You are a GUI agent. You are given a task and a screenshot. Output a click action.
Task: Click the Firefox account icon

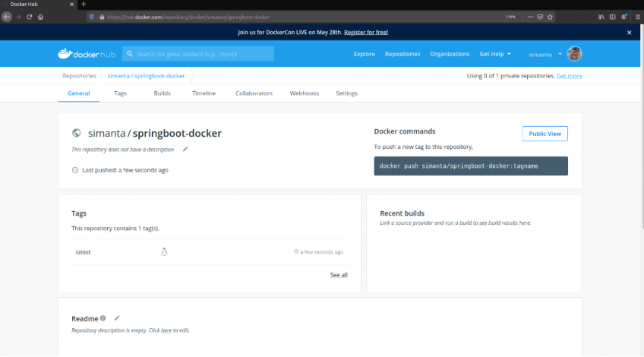pyautogui.click(x=624, y=17)
